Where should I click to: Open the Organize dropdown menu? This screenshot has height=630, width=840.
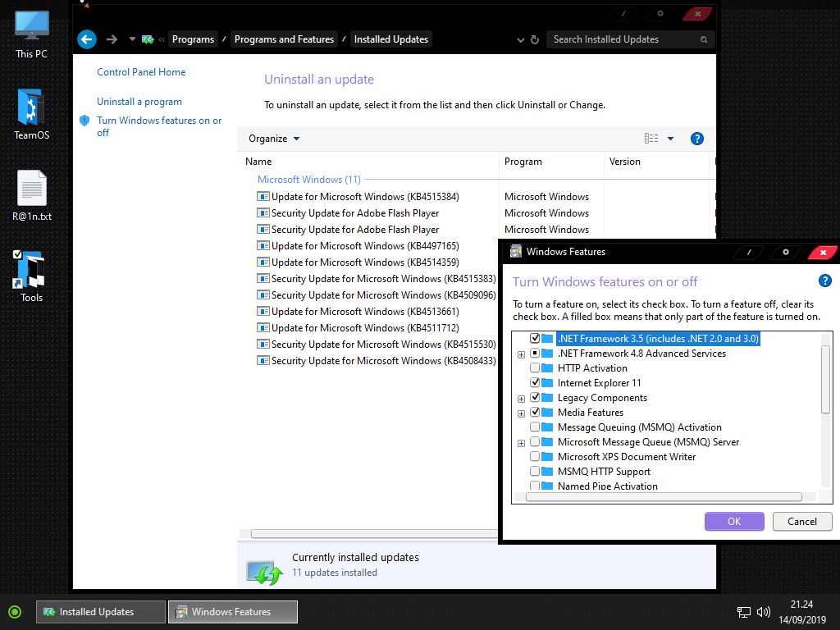274,139
